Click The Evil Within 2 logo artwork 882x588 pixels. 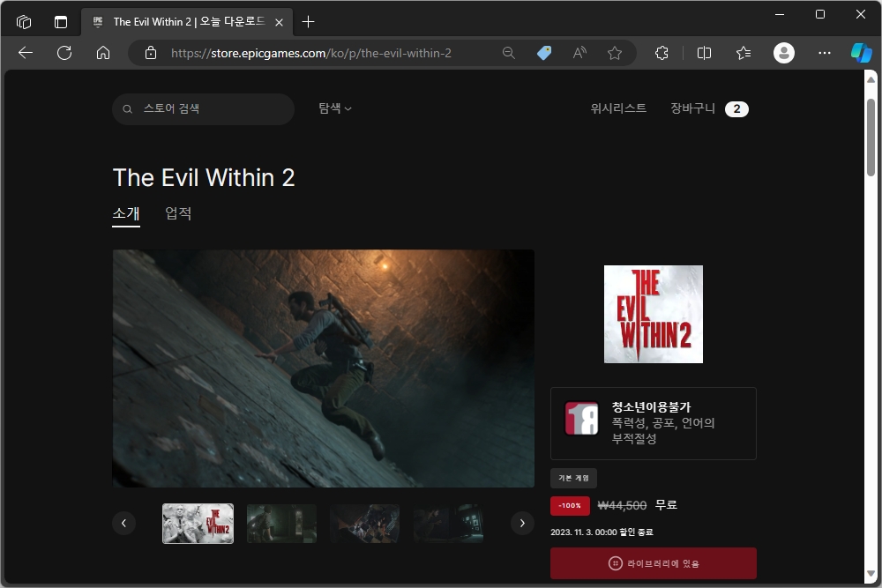[654, 314]
